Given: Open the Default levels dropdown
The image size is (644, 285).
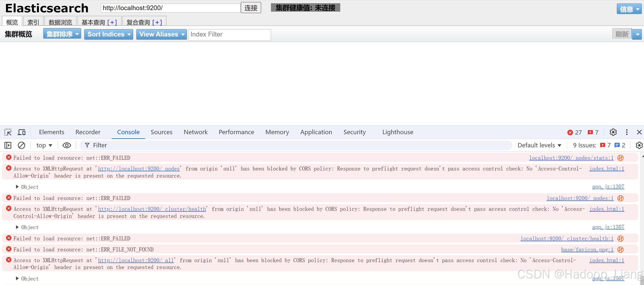Looking at the screenshot, I should (539, 145).
